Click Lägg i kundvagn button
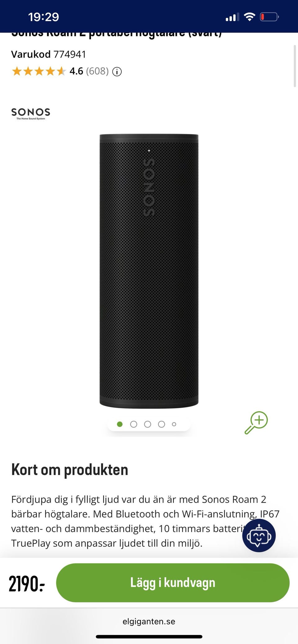 [x=173, y=583]
